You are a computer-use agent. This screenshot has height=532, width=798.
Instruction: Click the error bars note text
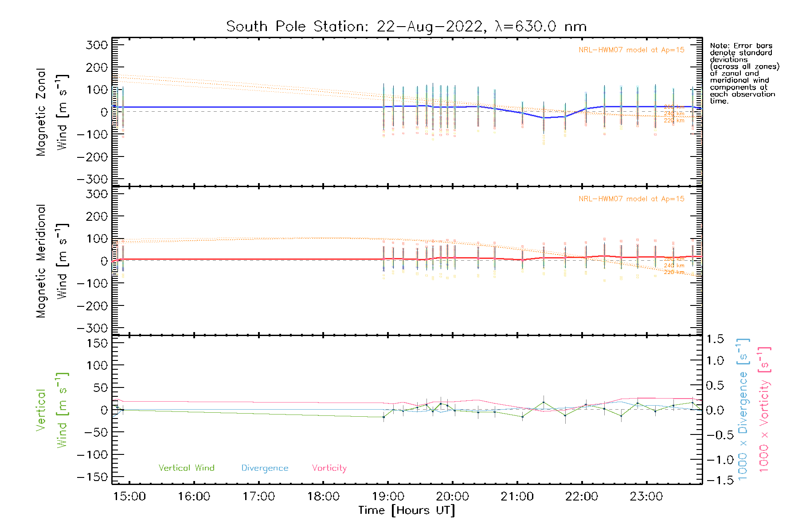tap(744, 73)
